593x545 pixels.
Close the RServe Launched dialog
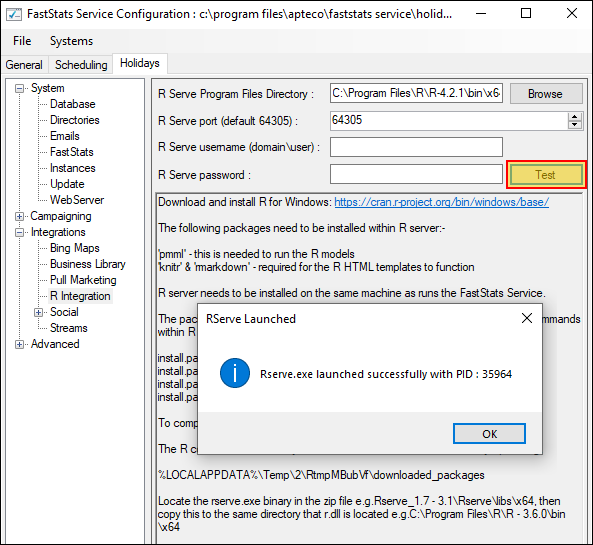pyautogui.click(x=527, y=318)
